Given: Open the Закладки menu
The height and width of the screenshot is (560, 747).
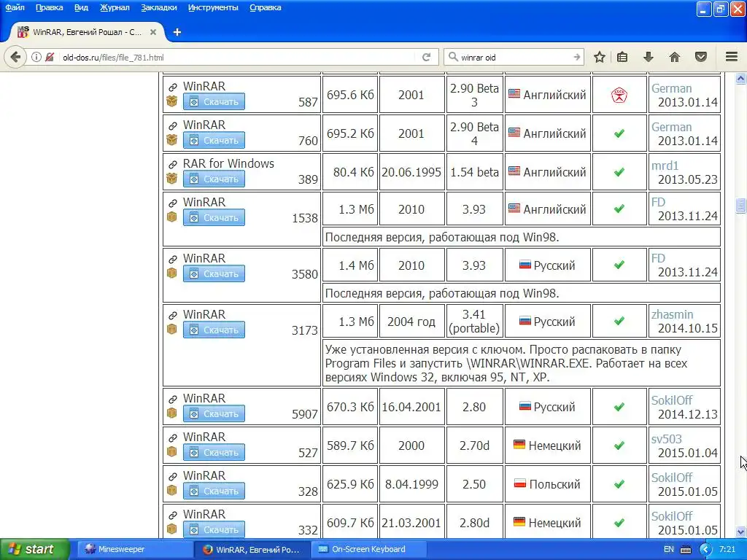Looking at the screenshot, I should 158,7.
